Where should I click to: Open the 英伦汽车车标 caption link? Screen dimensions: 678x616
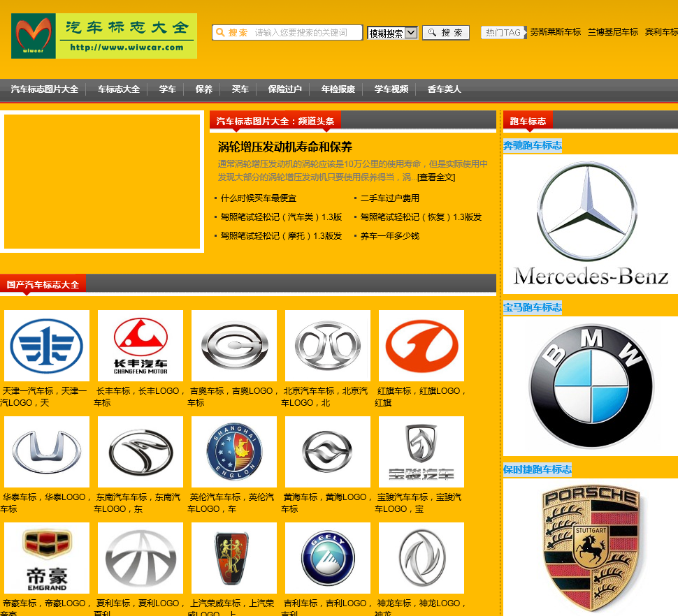231,503
